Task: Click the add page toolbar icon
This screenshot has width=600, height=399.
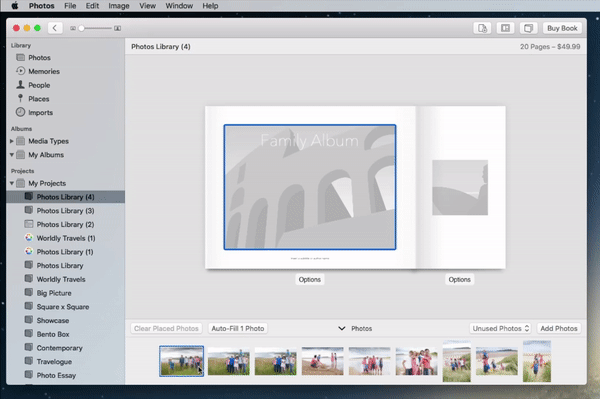Action: (482, 28)
